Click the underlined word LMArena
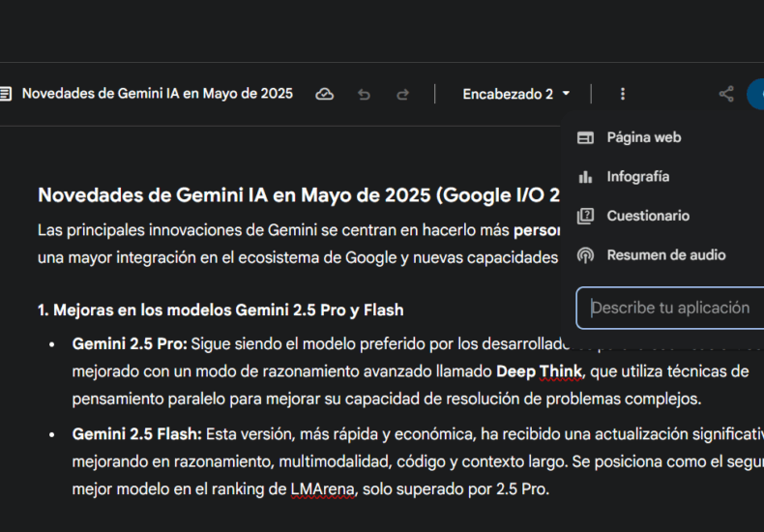Screen dimensions: 764x532 324,489
